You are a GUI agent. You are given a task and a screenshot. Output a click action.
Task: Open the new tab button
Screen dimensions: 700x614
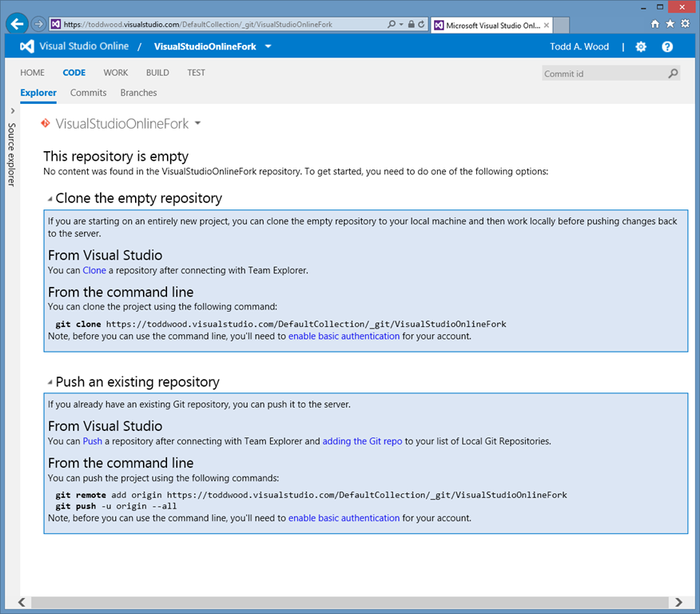(562, 25)
